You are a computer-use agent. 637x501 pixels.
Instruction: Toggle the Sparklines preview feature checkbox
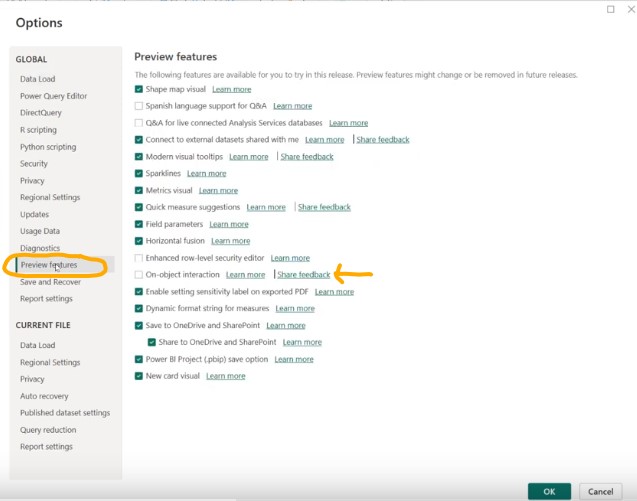point(139,174)
